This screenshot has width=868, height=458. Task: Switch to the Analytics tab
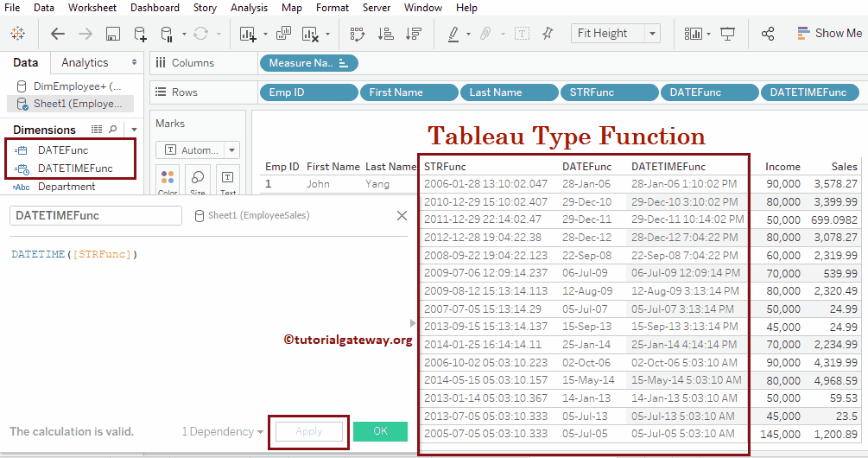pos(85,62)
